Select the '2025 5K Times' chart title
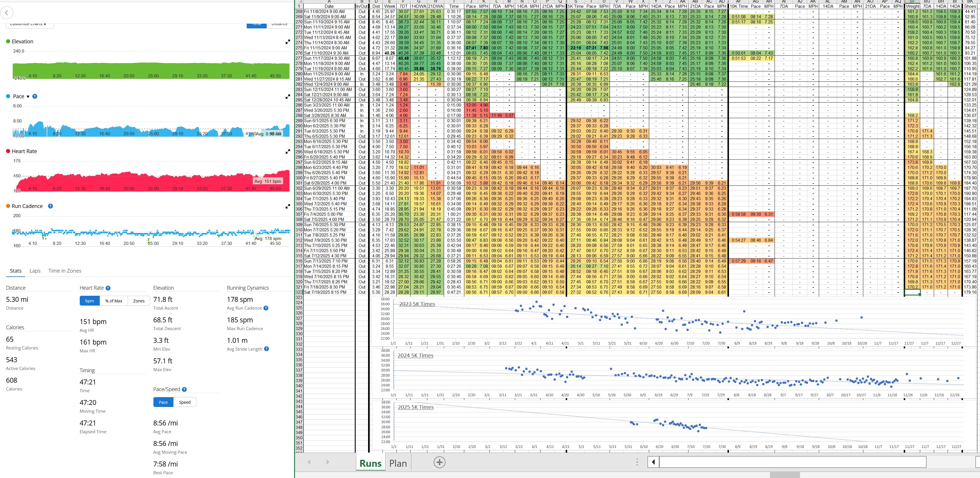Viewport: 980px width, 478px height. (416, 407)
